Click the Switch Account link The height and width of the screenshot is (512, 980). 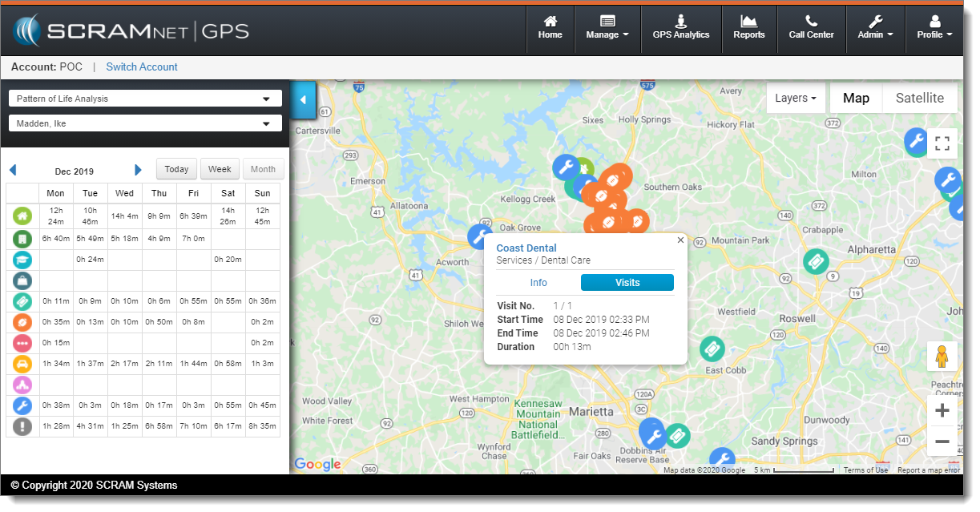(142, 67)
